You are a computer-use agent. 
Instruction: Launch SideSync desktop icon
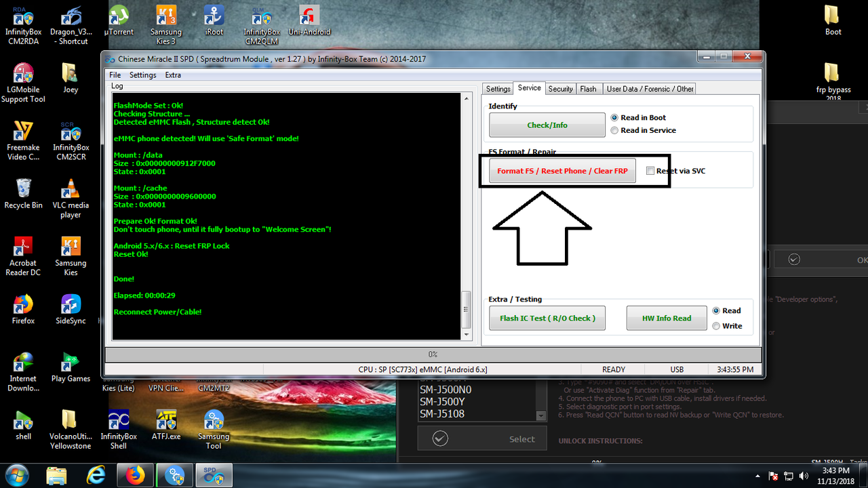71,309
